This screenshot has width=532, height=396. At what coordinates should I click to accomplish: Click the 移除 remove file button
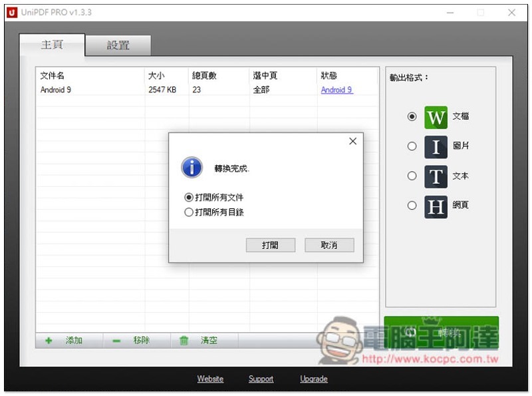point(137,340)
